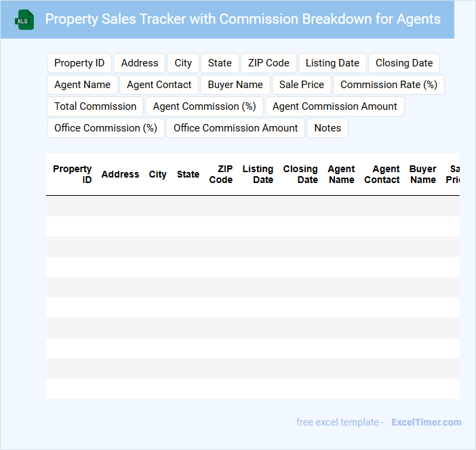
Task: Click the Address tag button
Action: (140, 63)
